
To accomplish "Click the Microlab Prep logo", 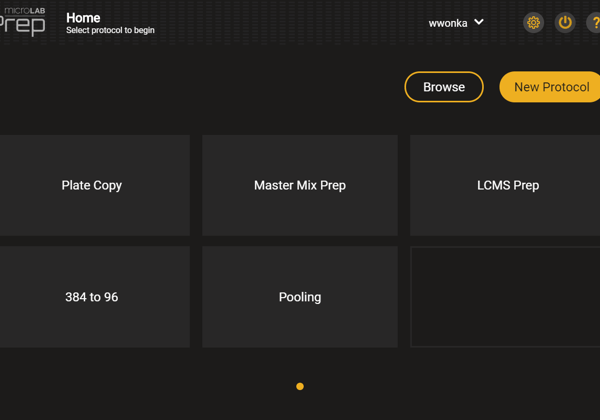I will tap(22, 21).
